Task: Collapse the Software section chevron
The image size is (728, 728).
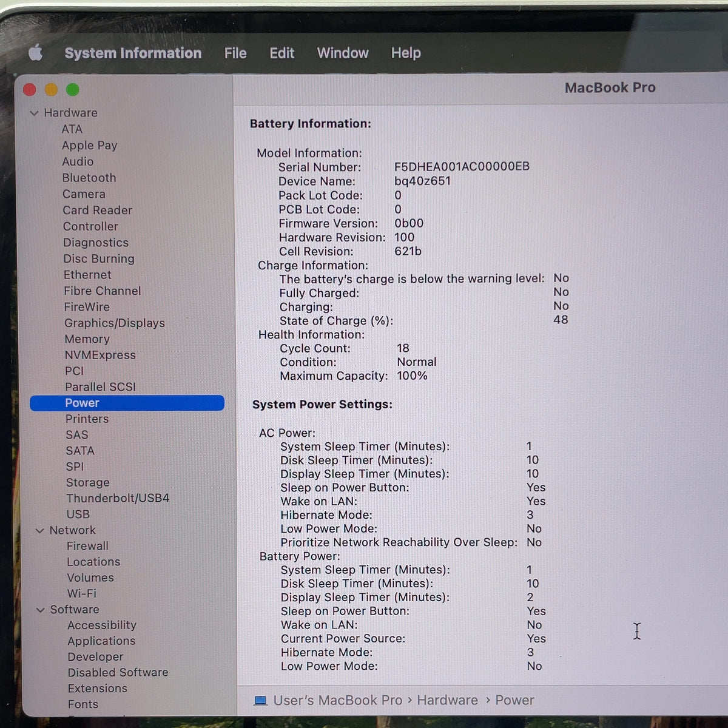Action: pyautogui.click(x=40, y=610)
